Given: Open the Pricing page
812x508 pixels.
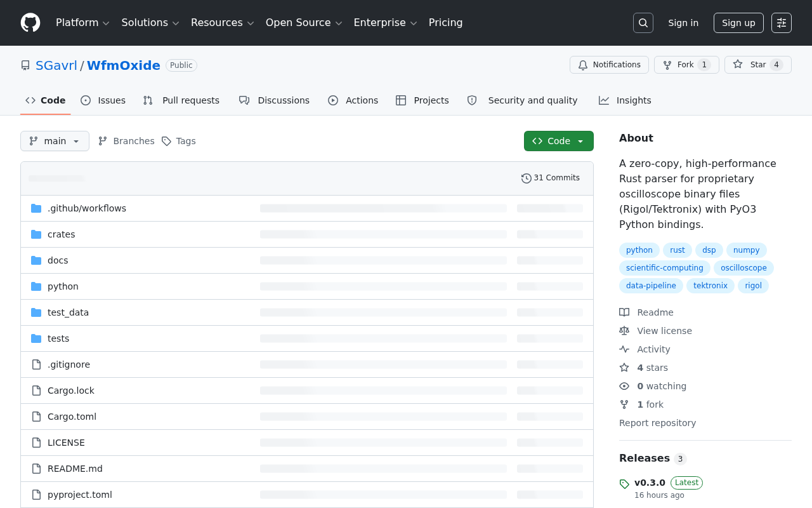Looking at the screenshot, I should pyautogui.click(x=445, y=23).
